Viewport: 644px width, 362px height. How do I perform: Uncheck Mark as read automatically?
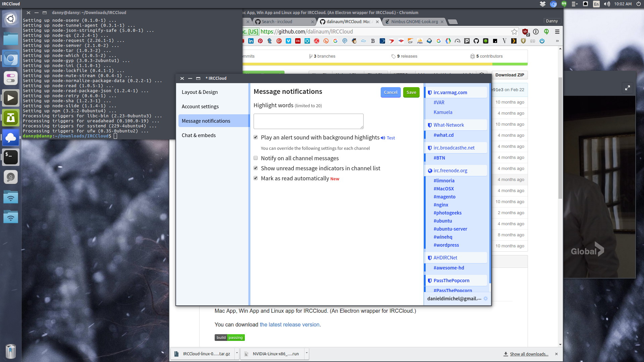tap(256, 178)
